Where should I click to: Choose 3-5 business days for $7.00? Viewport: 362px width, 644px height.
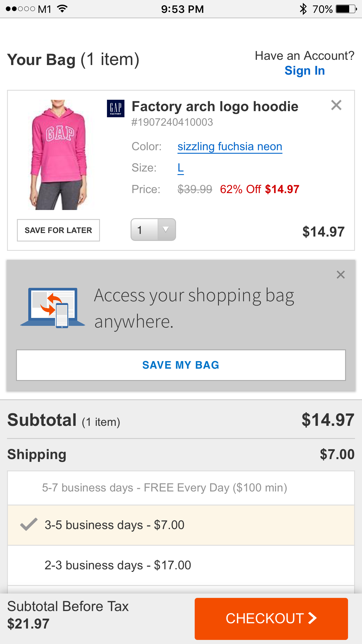click(x=181, y=525)
